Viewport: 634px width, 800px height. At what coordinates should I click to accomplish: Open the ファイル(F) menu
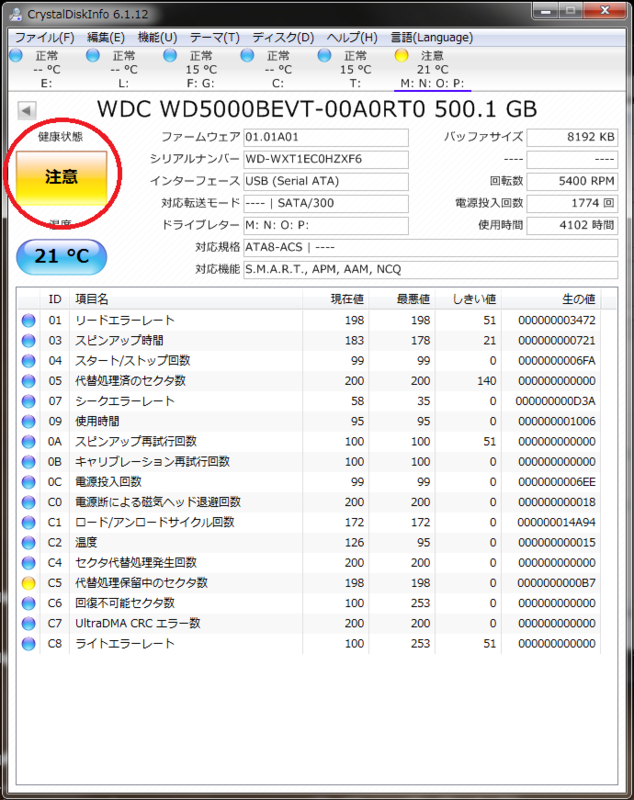(45, 38)
